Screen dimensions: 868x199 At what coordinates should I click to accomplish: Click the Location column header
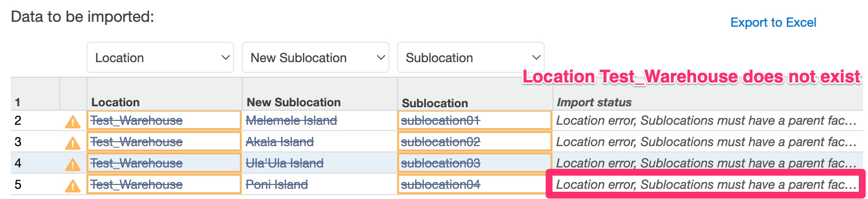click(x=116, y=102)
